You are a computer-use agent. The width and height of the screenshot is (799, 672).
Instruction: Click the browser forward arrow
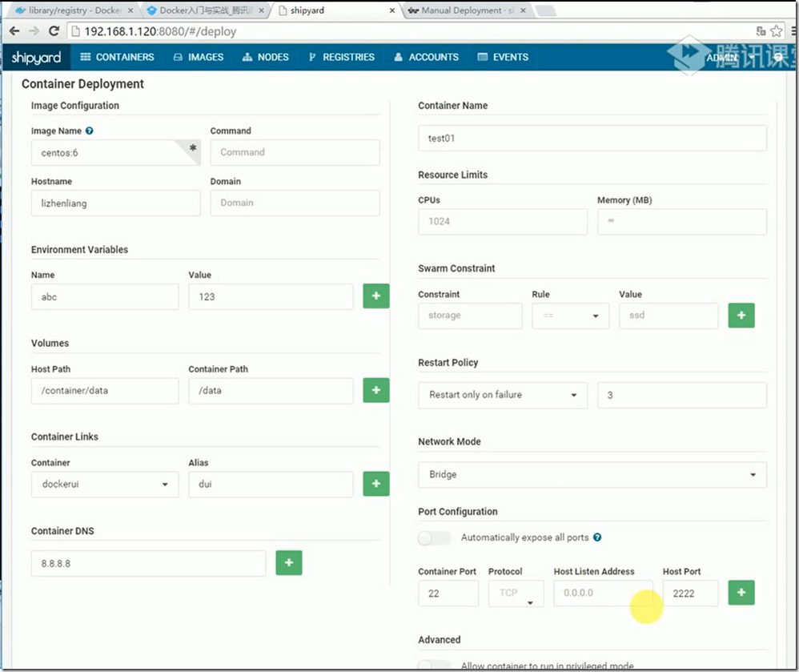pyautogui.click(x=34, y=31)
